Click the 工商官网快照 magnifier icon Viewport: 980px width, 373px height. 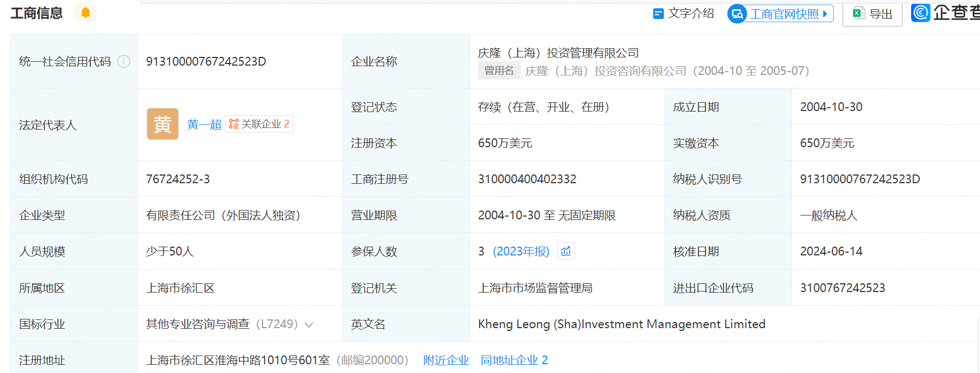[737, 14]
